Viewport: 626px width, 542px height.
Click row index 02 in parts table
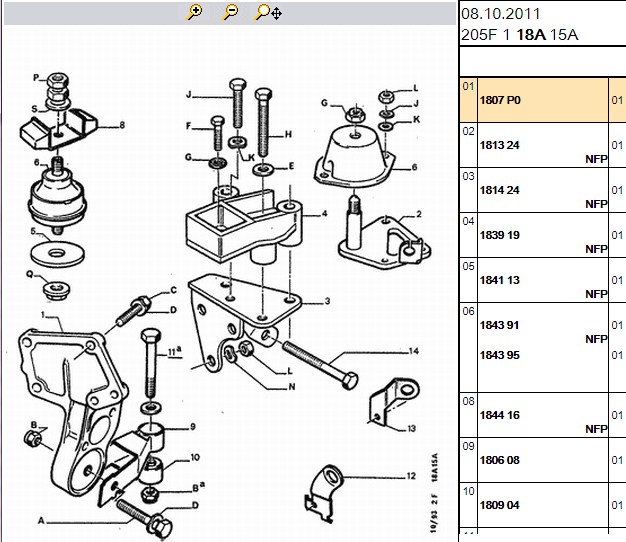(468, 131)
